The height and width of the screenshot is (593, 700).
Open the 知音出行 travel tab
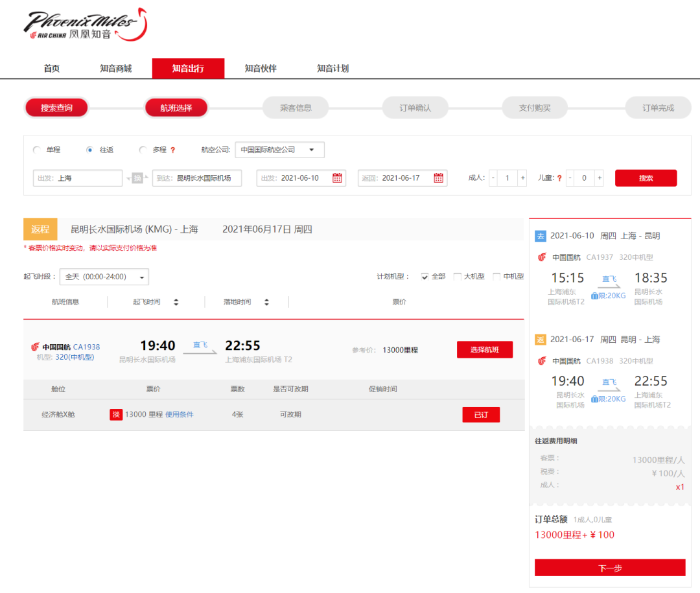coord(189,69)
